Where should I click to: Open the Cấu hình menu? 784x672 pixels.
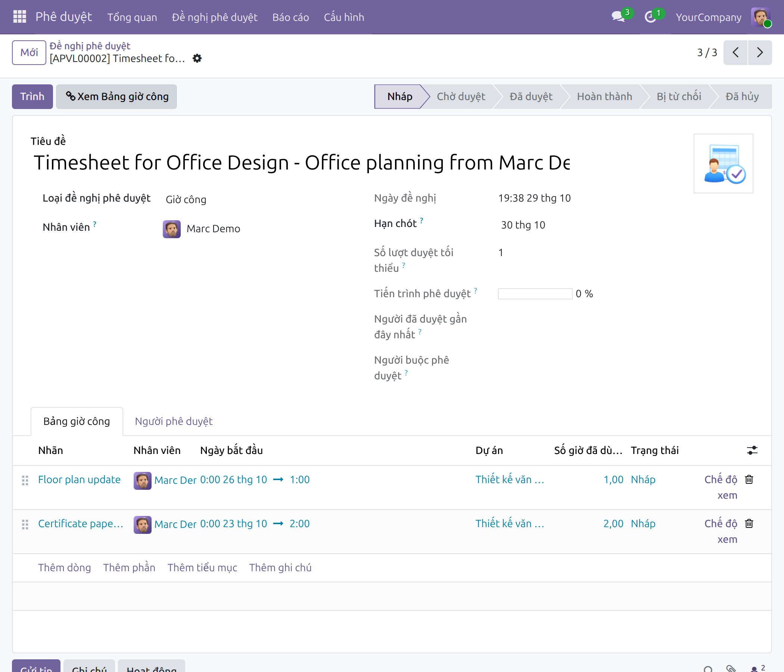pyautogui.click(x=344, y=18)
